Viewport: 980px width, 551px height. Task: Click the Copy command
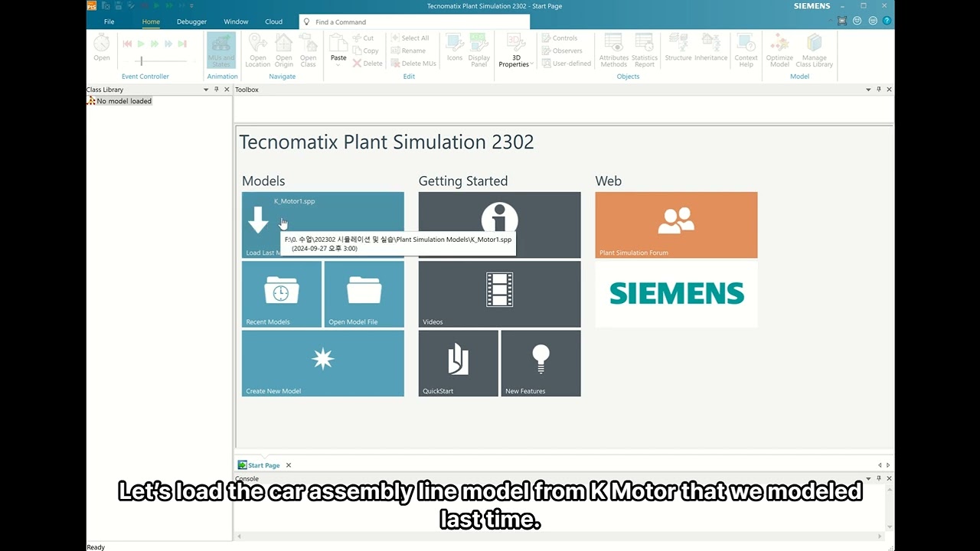point(365,51)
